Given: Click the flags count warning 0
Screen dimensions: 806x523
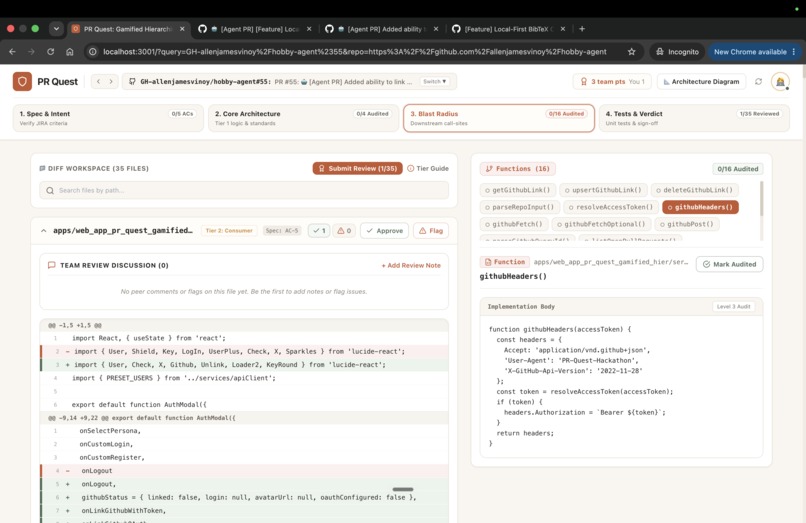Looking at the screenshot, I should (344, 230).
